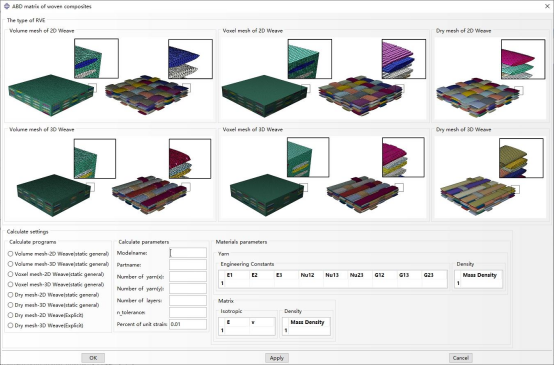Click the OK button

93,358
